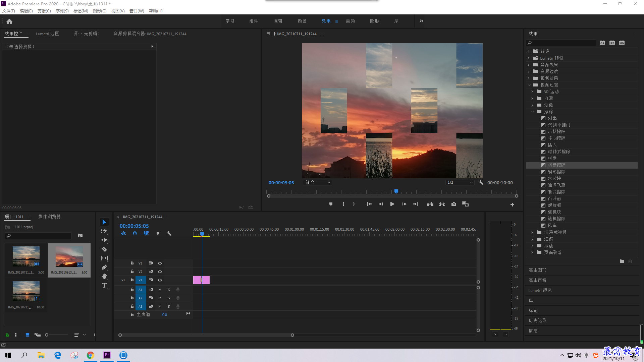Image resolution: width=644 pixels, height=362 pixels.
Task: Select the Slip tool
Action: pyautogui.click(x=104, y=258)
